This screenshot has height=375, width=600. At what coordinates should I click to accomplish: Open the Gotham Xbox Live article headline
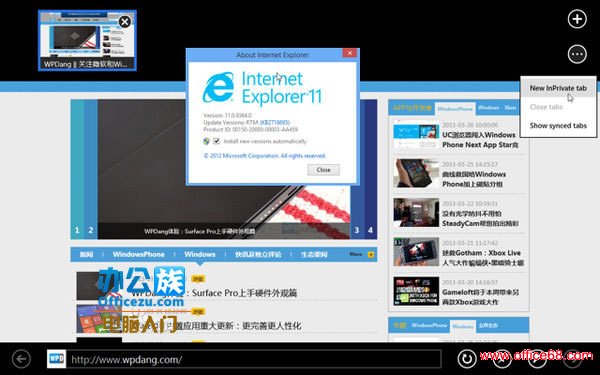click(483, 258)
